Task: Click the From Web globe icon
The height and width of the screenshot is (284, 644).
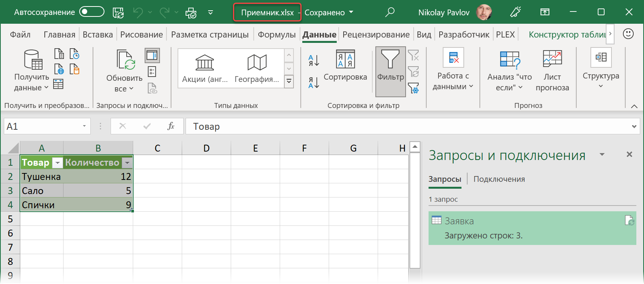Action: click(59, 69)
